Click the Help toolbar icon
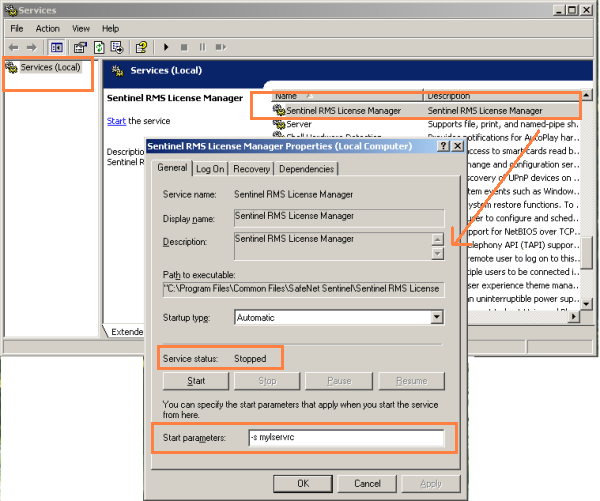This screenshot has height=501, width=600. pos(142,47)
